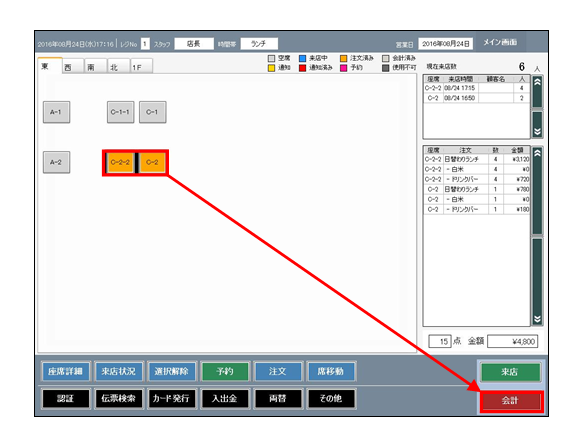This screenshot has height=441, width=581.
Task: Open 来店状況 visit status
Action: (x=119, y=371)
